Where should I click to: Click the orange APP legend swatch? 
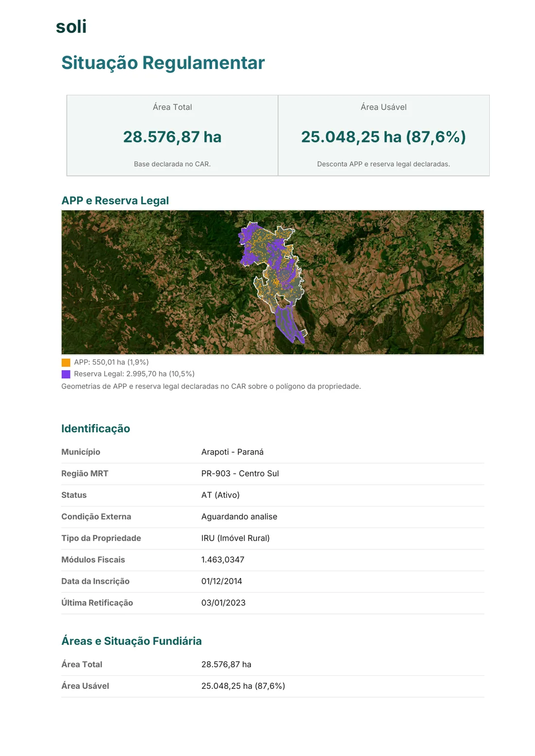[x=66, y=363]
